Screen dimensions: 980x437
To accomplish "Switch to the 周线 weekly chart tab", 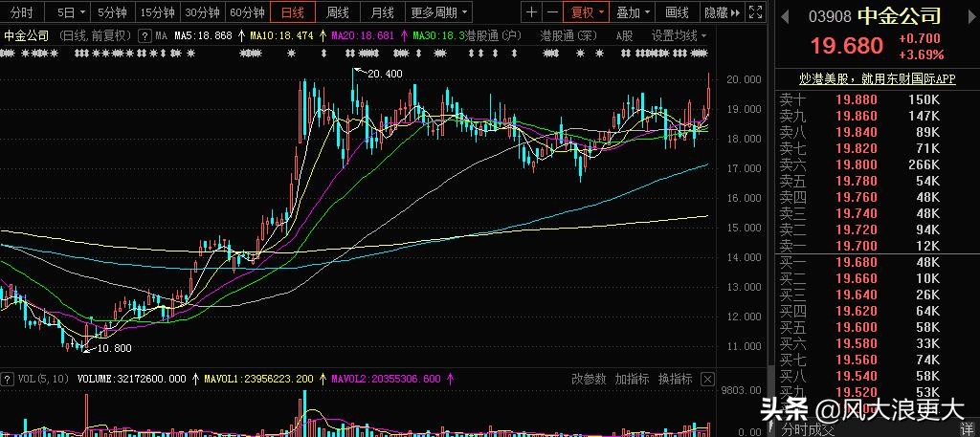I will click(337, 12).
